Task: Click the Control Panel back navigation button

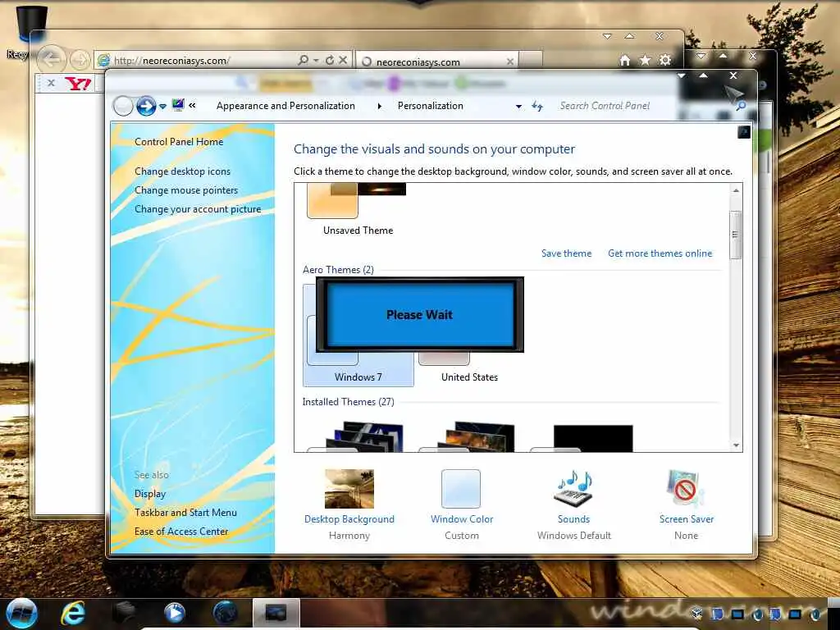Action: (123, 106)
